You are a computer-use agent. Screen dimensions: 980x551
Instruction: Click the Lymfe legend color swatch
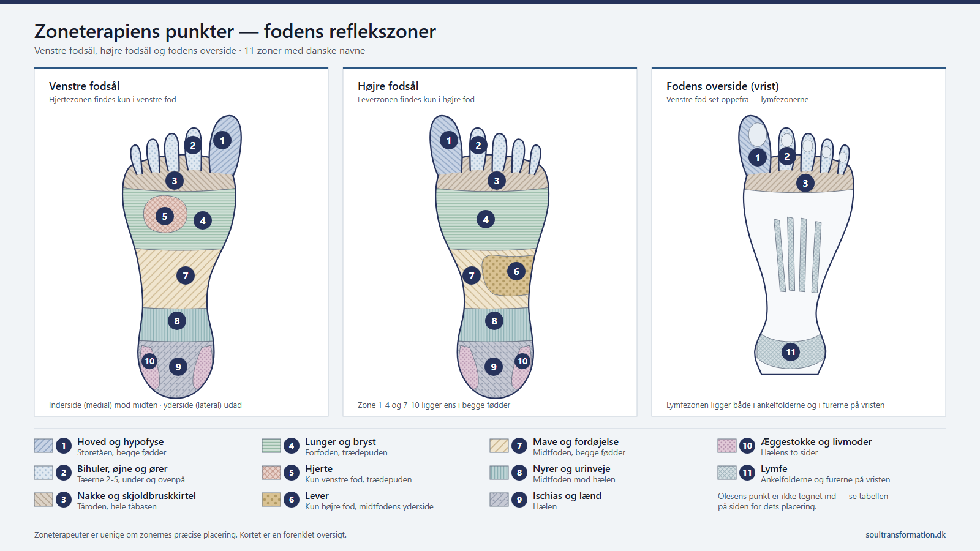point(727,473)
